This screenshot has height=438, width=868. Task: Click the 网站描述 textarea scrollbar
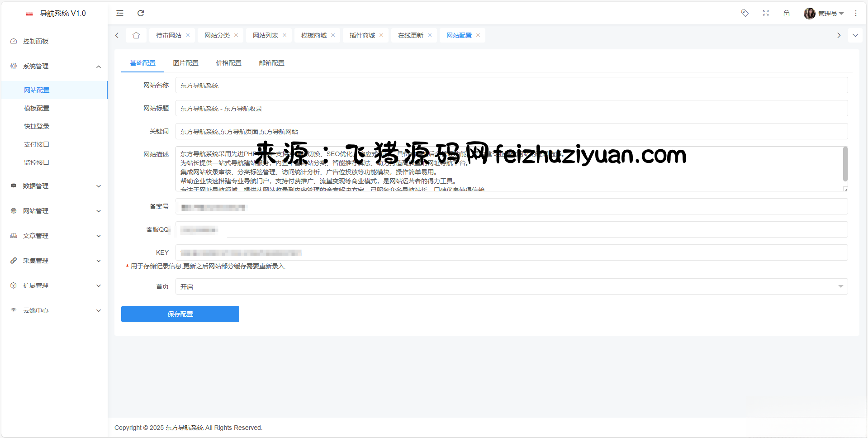845,164
